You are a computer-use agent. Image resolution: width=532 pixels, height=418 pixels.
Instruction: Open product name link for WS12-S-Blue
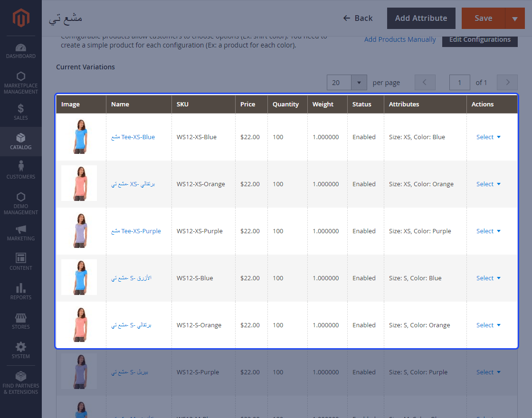[131, 278]
